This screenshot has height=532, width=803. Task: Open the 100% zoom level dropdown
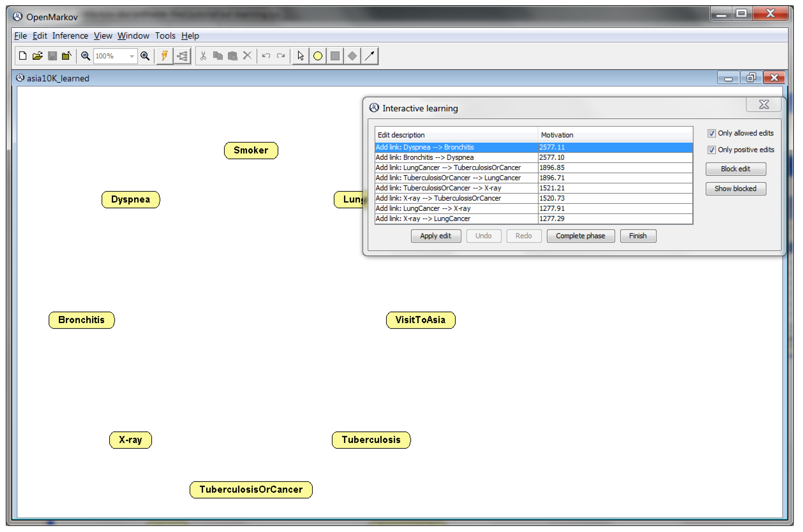132,56
